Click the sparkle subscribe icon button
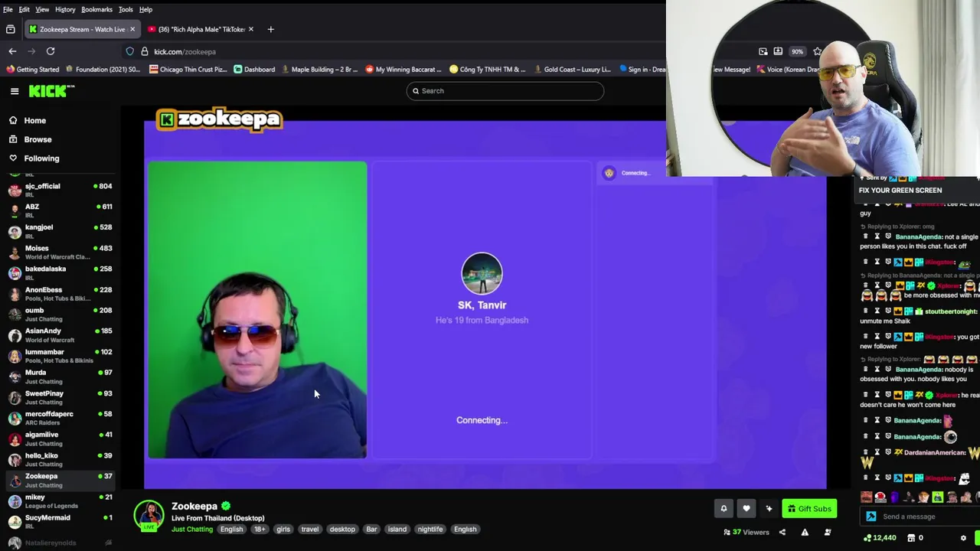Screen dimensions: 980x551 769,509
